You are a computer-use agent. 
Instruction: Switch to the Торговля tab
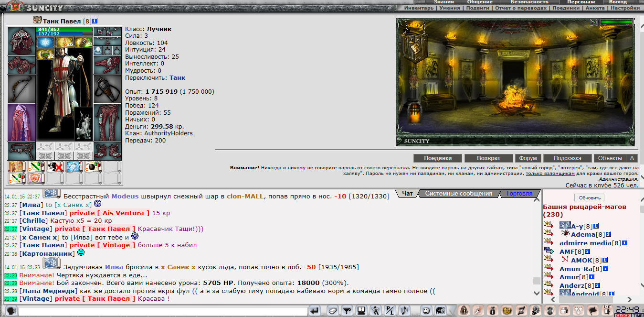519,194
